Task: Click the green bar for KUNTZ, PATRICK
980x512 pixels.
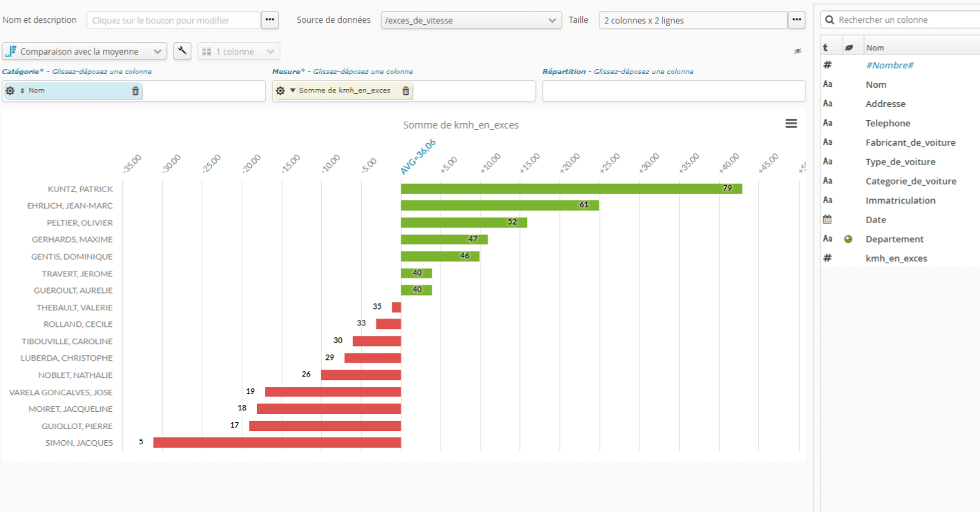Action: click(572, 189)
